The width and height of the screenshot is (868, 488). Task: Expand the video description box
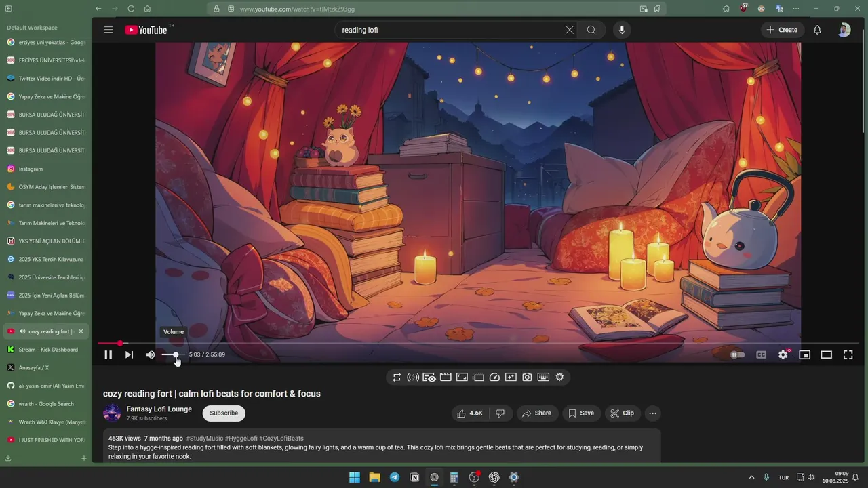(382, 446)
